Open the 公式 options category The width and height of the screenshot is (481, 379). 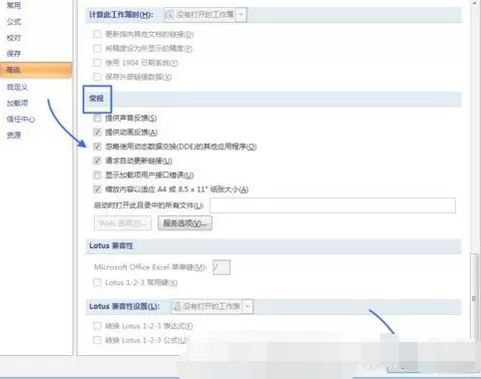coord(14,22)
